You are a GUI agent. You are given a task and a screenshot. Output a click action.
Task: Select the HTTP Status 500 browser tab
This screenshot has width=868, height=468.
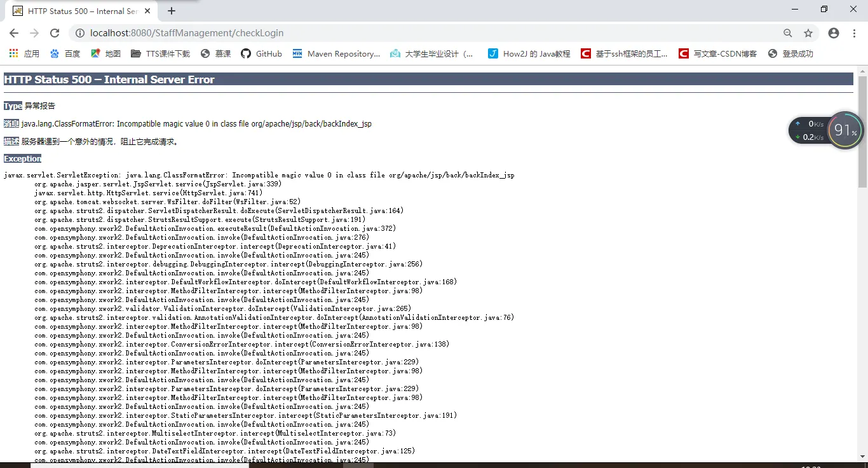point(76,11)
